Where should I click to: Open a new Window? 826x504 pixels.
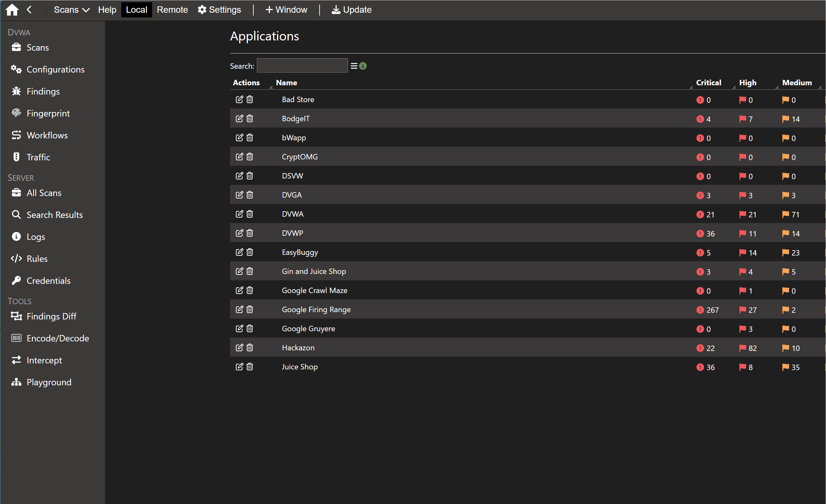(286, 10)
